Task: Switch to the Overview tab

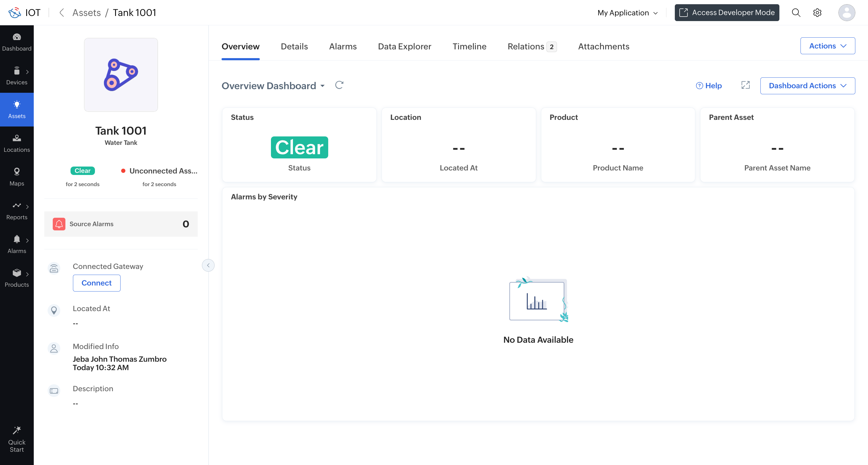Action: (241, 46)
